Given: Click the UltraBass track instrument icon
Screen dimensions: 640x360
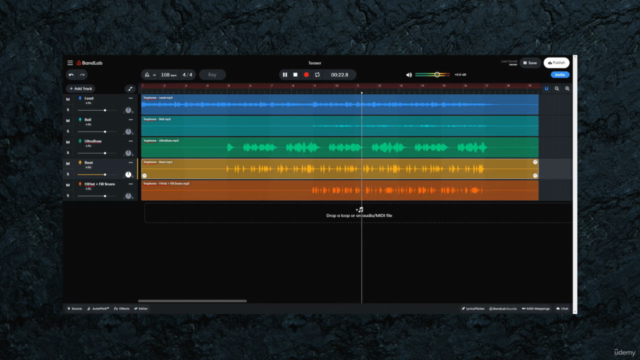Looking at the screenshot, I should tap(80, 141).
